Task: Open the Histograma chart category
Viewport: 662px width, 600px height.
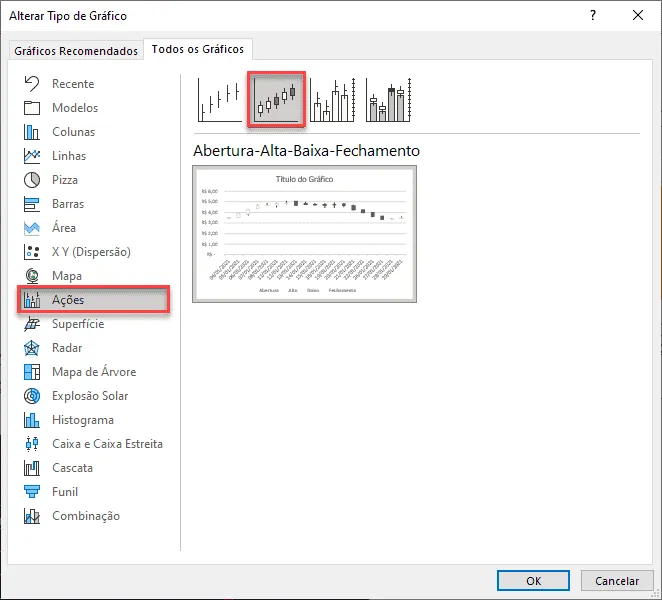Action: tap(83, 420)
